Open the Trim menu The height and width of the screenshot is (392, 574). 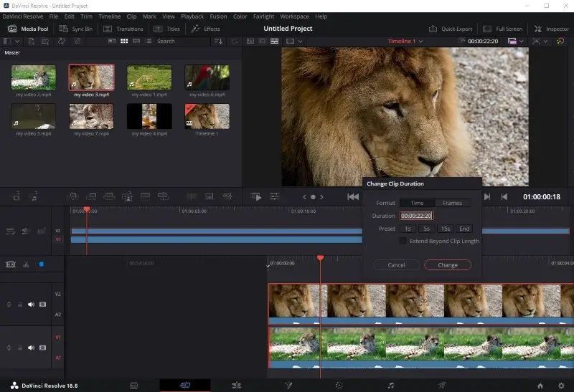coord(86,16)
